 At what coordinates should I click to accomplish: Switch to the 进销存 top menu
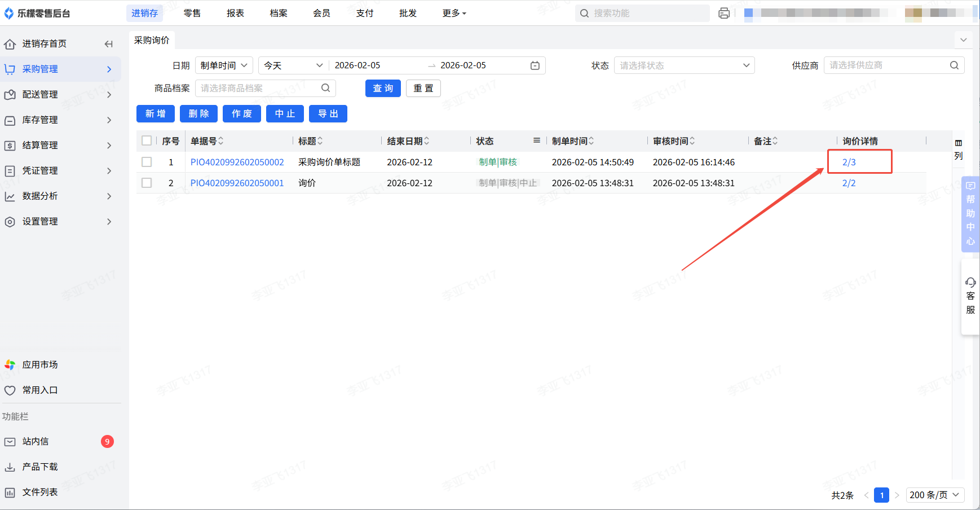pyautogui.click(x=145, y=13)
